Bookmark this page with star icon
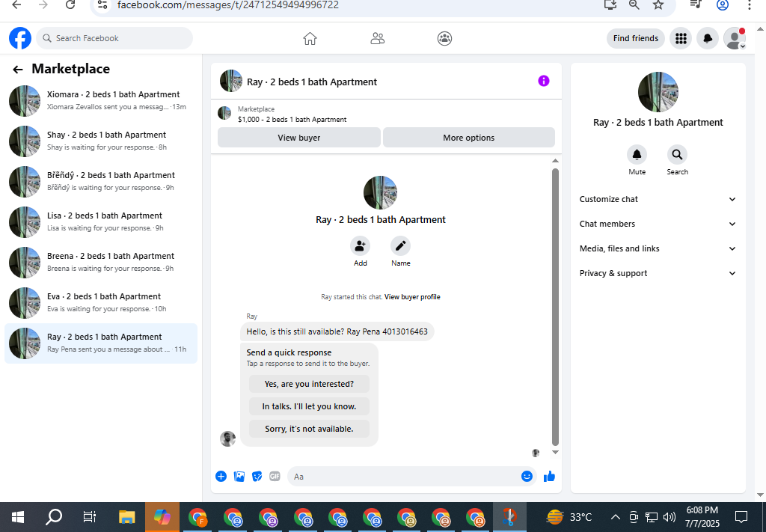Image resolution: width=766 pixels, height=532 pixels. [x=658, y=5]
